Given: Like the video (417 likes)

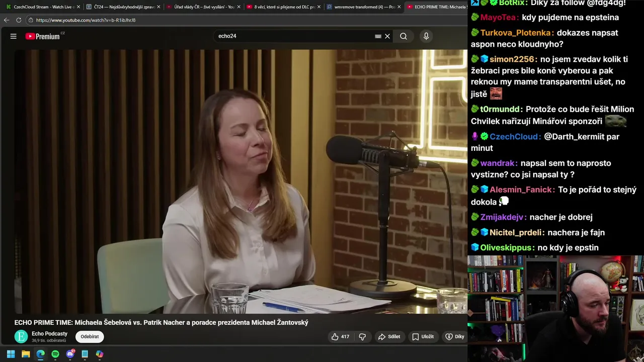Looking at the screenshot, I should (x=340, y=336).
